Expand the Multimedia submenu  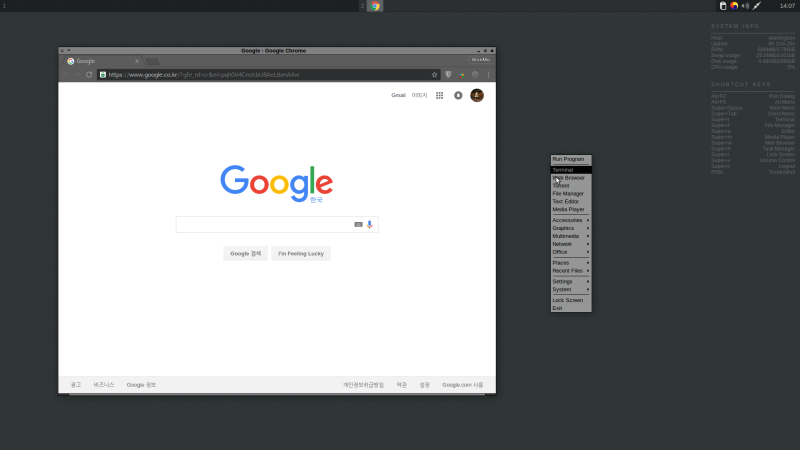[571, 236]
